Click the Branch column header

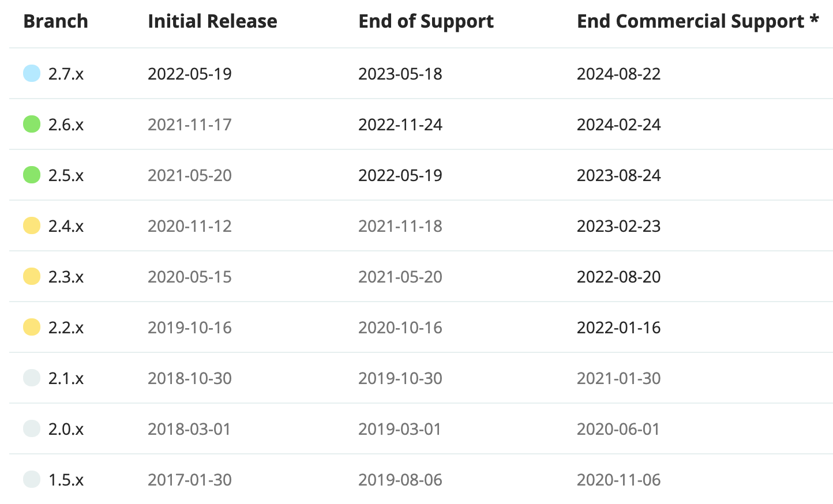click(56, 22)
